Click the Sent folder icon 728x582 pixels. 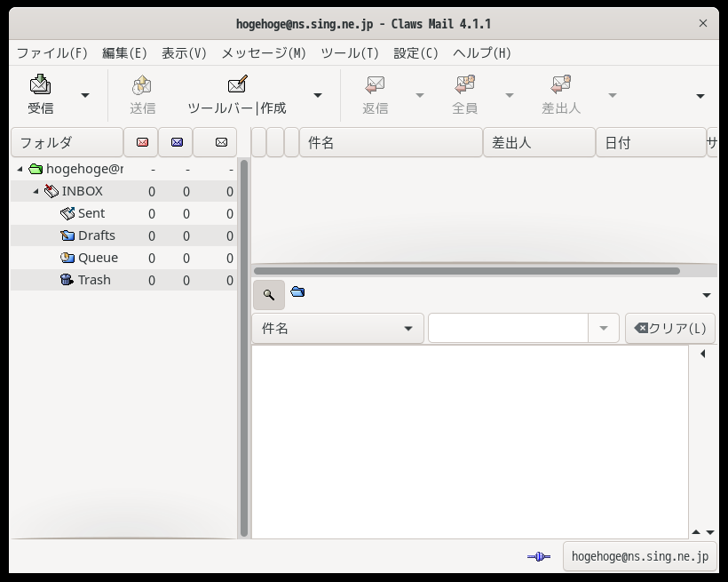click(67, 213)
